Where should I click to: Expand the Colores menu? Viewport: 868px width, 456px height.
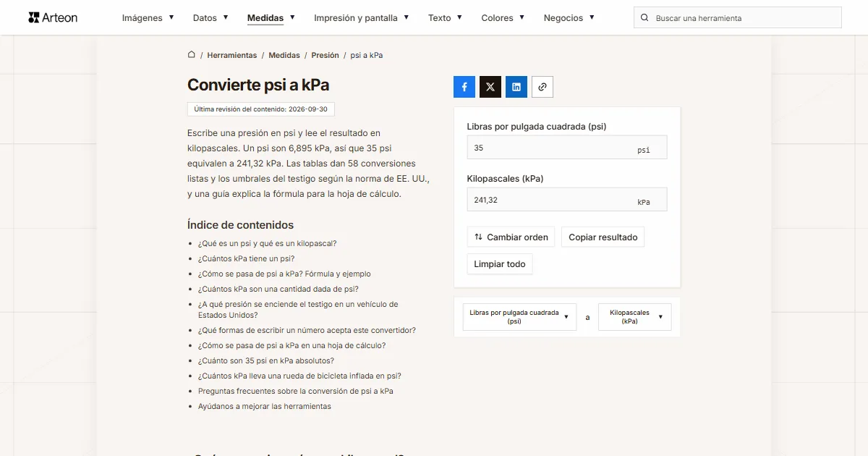pos(503,17)
